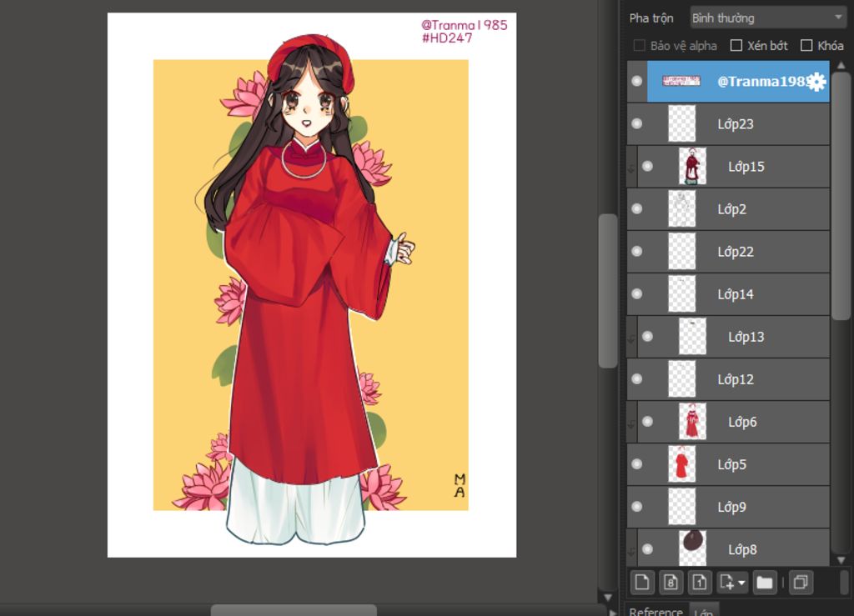Click the canvas horizontal scrollbar thumb
854x616 pixels.
tap(294, 610)
